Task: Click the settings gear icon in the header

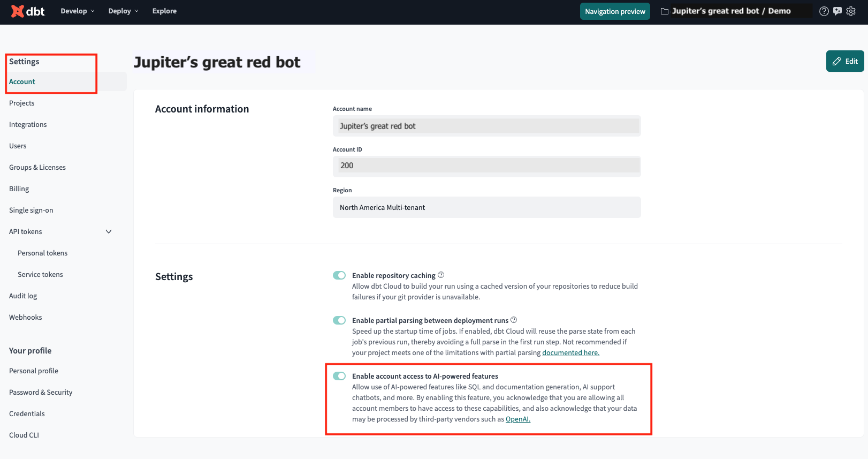Action: pyautogui.click(x=851, y=11)
